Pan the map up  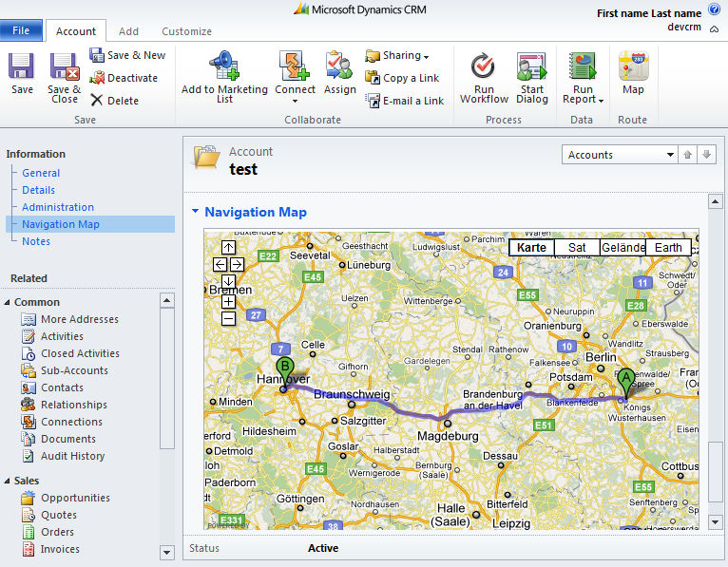click(x=228, y=248)
